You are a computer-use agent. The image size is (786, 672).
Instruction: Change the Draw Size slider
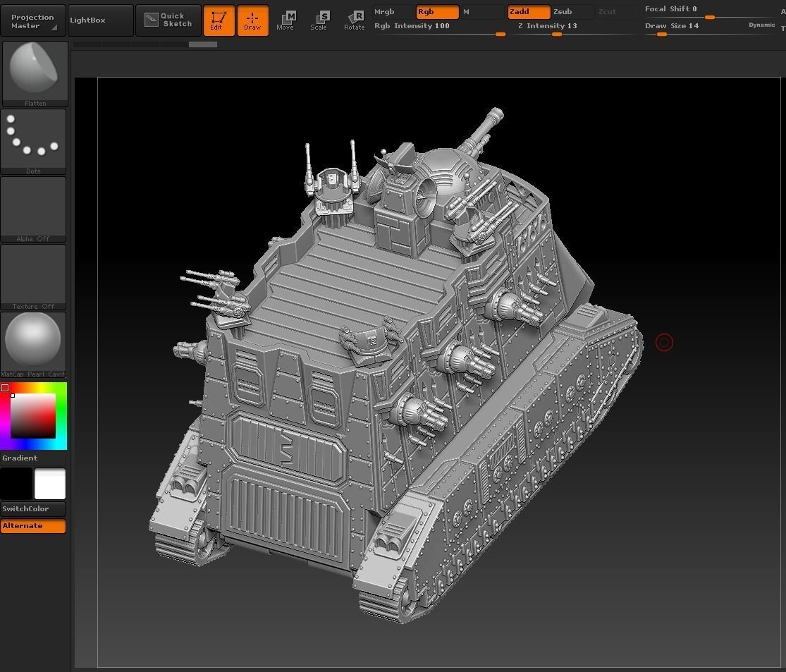click(x=694, y=29)
